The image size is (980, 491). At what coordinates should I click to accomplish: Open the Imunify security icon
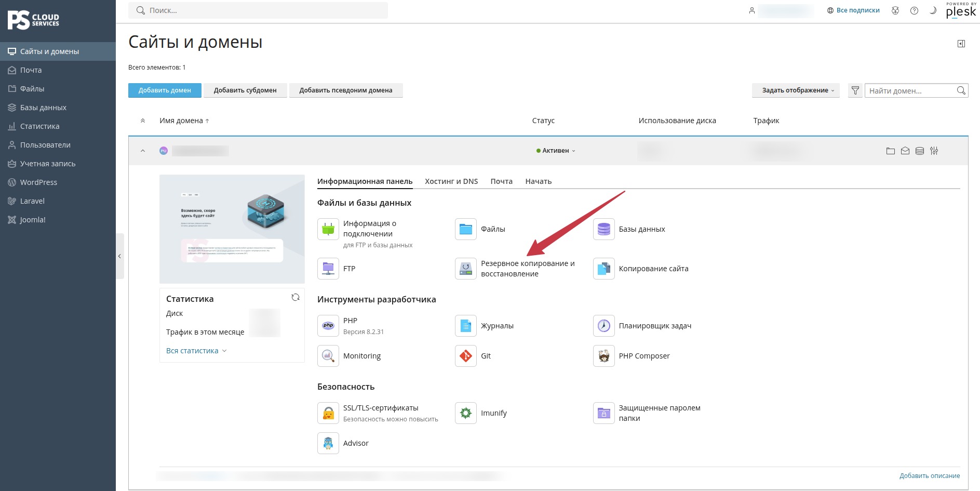click(466, 413)
